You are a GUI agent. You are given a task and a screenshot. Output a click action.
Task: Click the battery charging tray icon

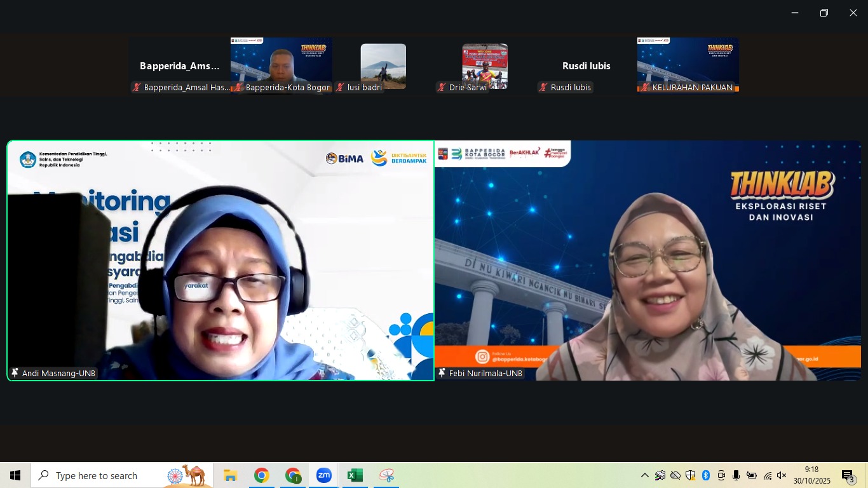pyautogui.click(x=751, y=475)
